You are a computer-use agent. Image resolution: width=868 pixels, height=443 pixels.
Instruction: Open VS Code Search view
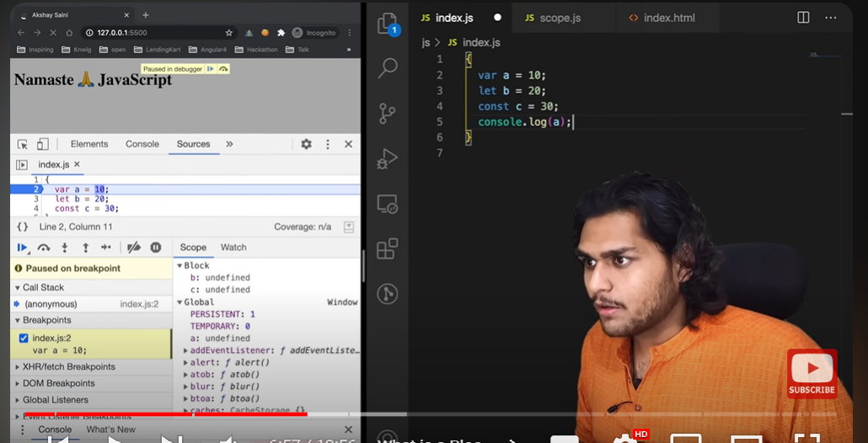click(388, 68)
